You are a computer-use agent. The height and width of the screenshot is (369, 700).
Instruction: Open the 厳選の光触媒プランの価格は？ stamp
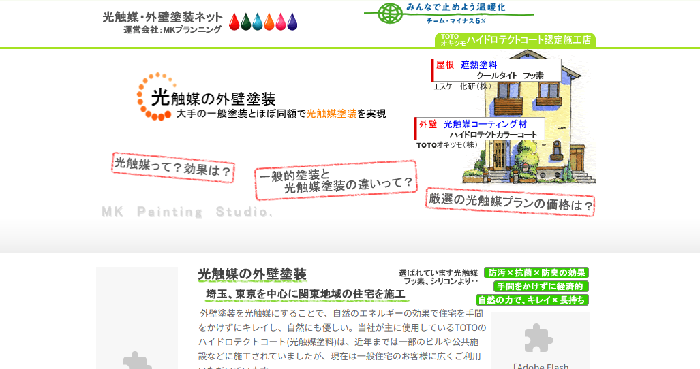tap(510, 202)
